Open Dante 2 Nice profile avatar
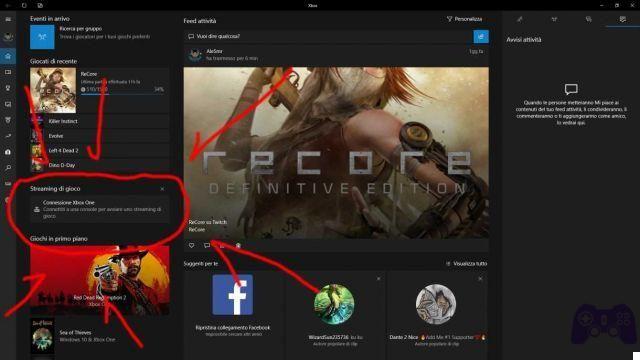 pos(436,304)
